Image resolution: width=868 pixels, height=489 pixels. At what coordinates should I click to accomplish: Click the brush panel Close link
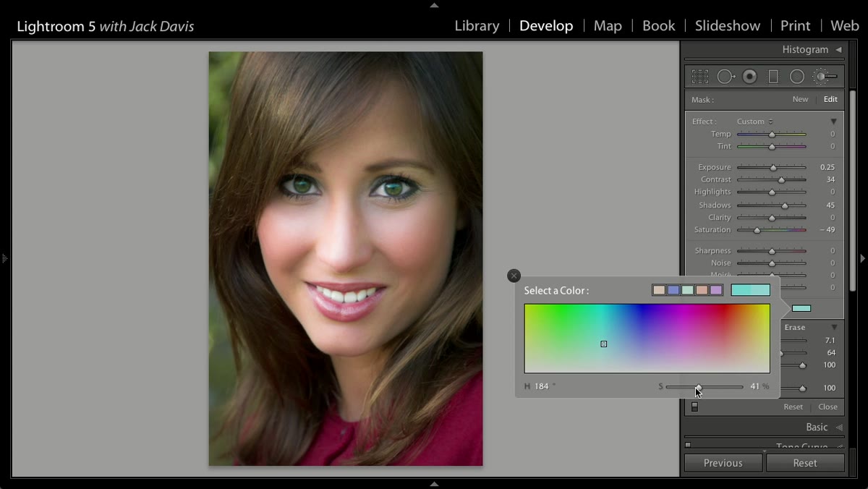pyautogui.click(x=827, y=407)
